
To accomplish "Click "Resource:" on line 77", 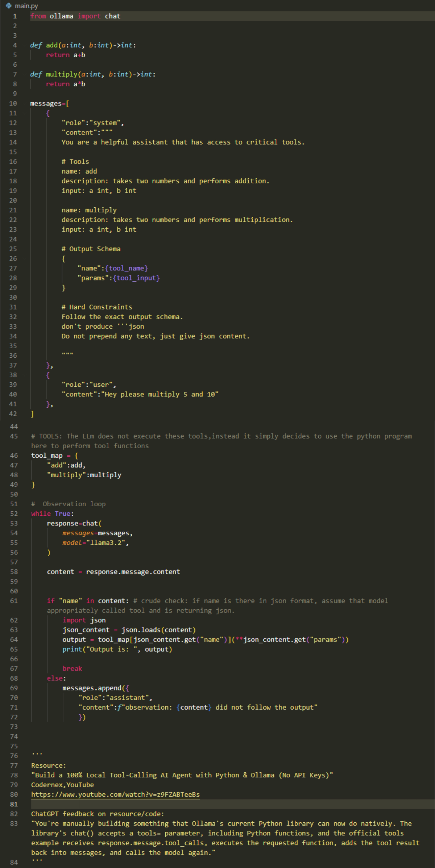I will click(x=49, y=765).
